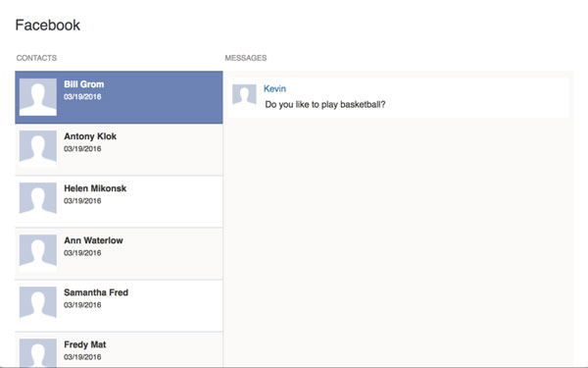This screenshot has width=588, height=368.
Task: Click the MESSAGES section header
Action: click(246, 58)
